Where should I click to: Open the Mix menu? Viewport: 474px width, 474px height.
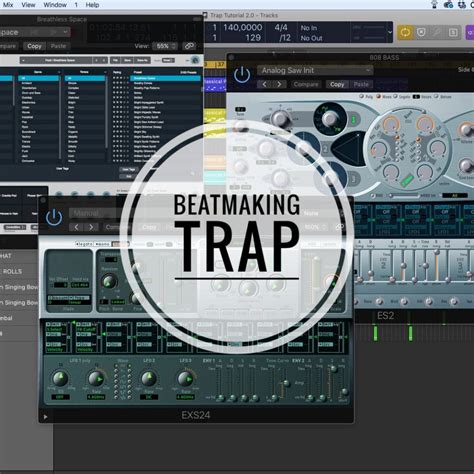click(8, 5)
